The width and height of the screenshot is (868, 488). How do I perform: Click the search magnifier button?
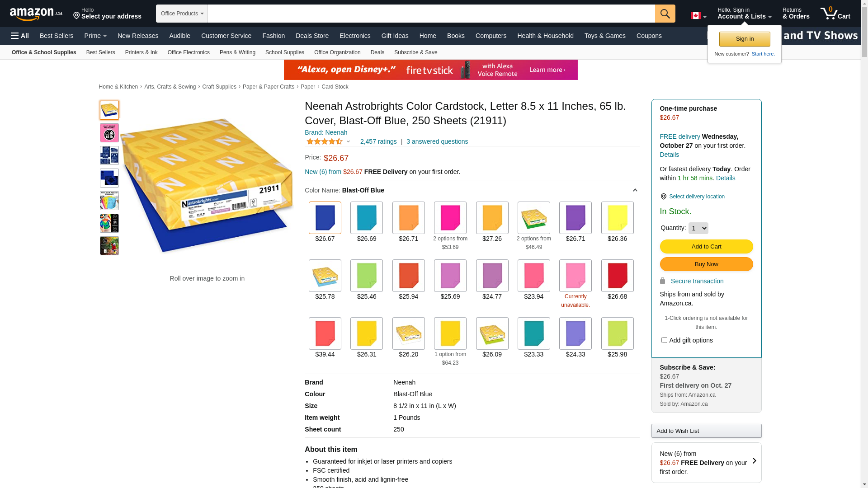point(665,14)
